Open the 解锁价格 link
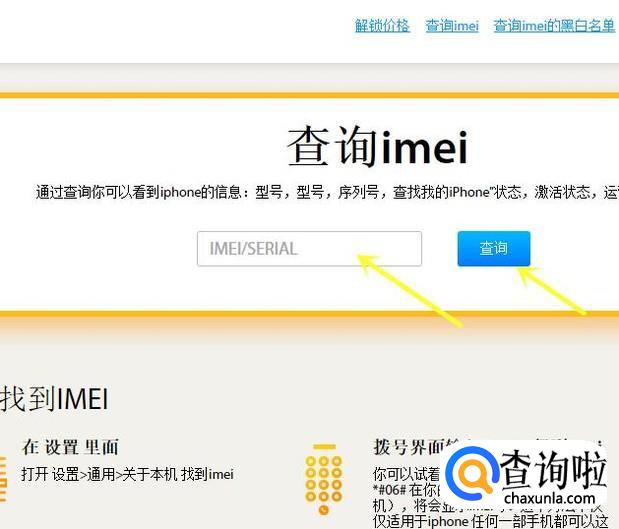Screen dimensions: 619x529 coord(382,26)
